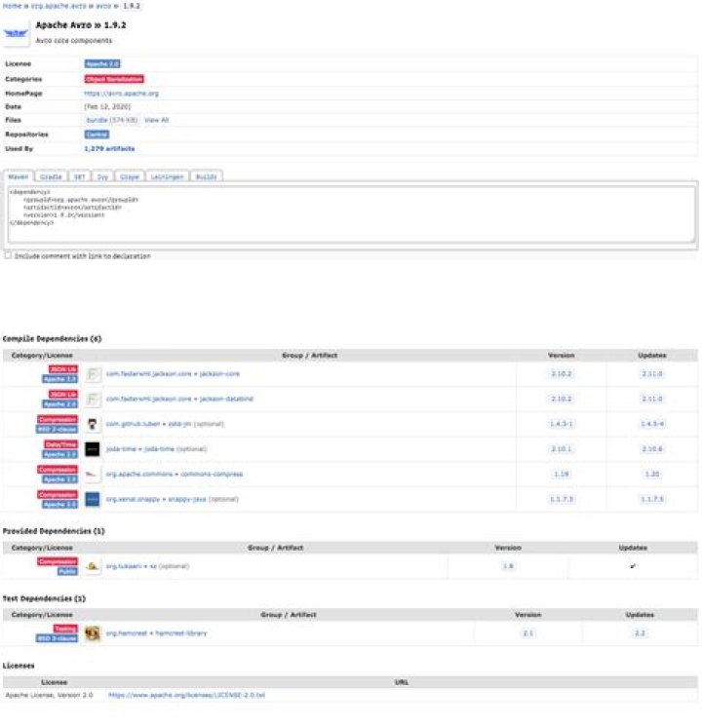Viewport: 702px width, 728px height.
Task: Enable include comment with link to declaration
Action: coord(8,255)
